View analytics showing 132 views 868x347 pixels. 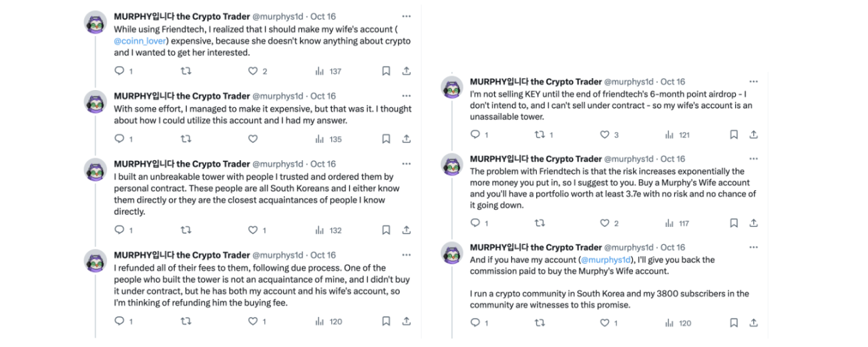[328, 230]
